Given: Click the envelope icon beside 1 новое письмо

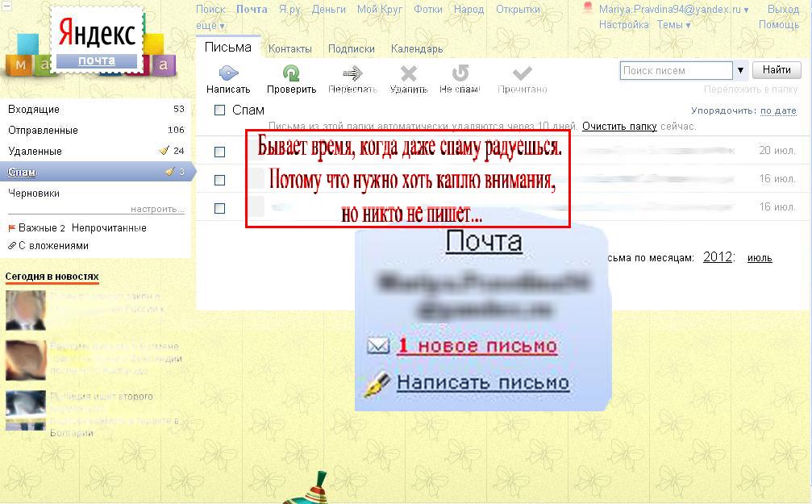Looking at the screenshot, I should tap(378, 345).
